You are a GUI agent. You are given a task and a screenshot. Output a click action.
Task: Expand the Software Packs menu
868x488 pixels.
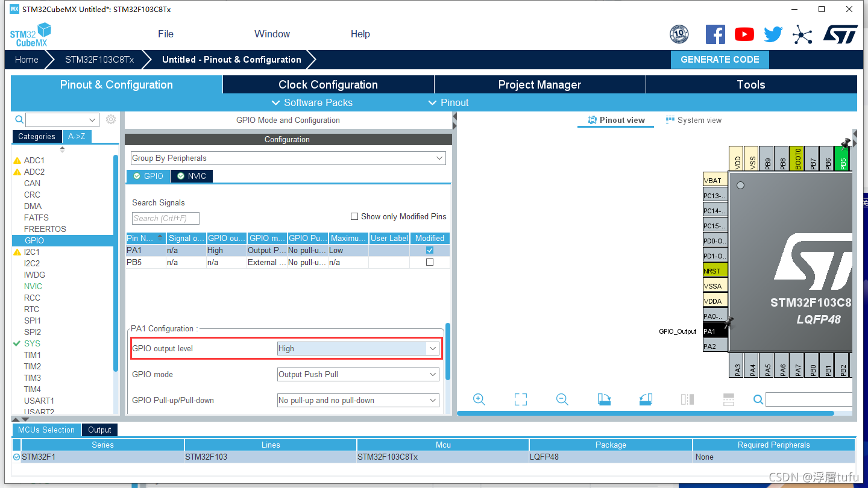point(312,102)
